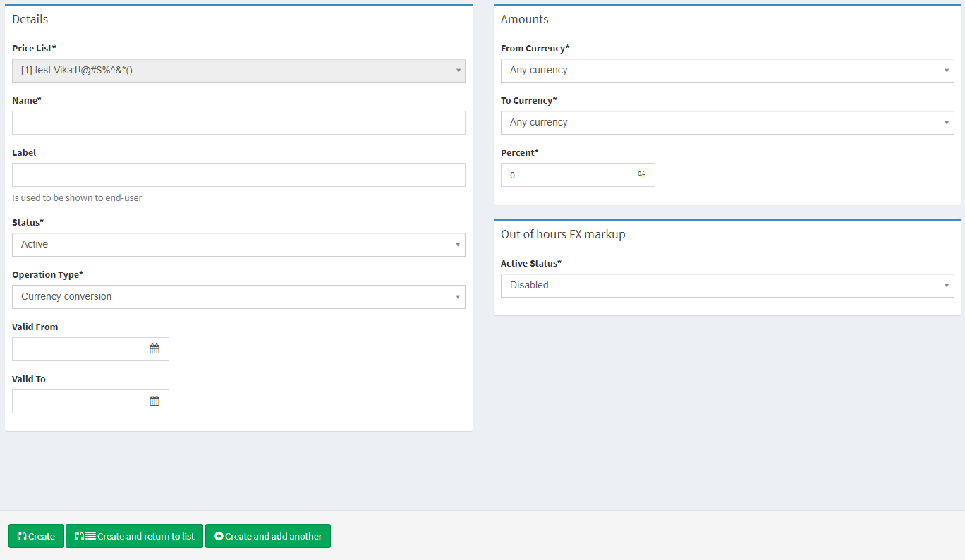
Task: Click the Valid From date field
Action: pos(76,349)
